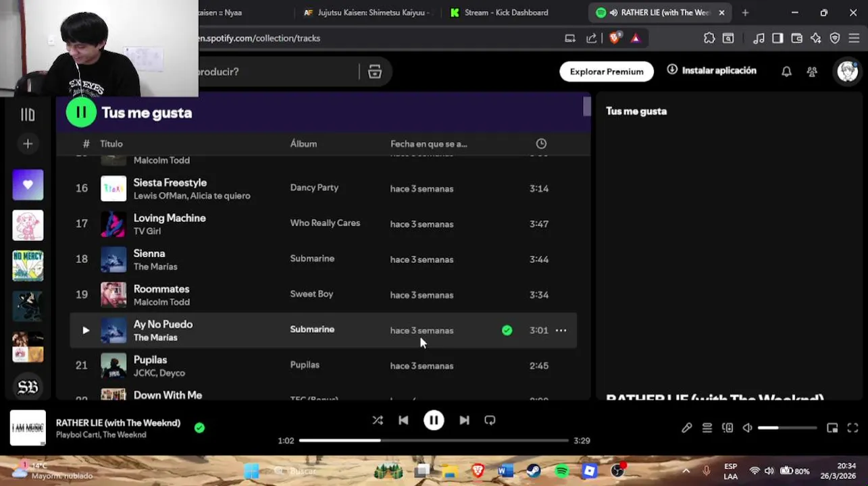The height and width of the screenshot is (486, 868).
Task: Open the user profile avatar menu
Action: click(x=847, y=72)
